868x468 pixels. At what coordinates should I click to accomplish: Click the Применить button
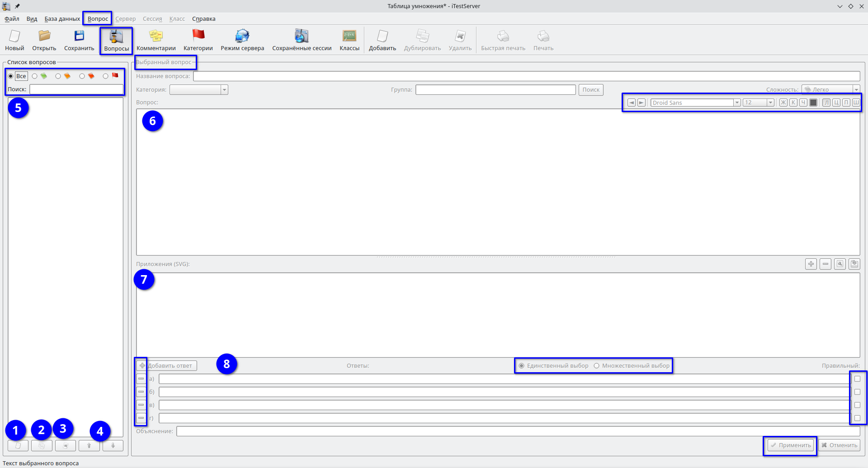[x=790, y=445]
